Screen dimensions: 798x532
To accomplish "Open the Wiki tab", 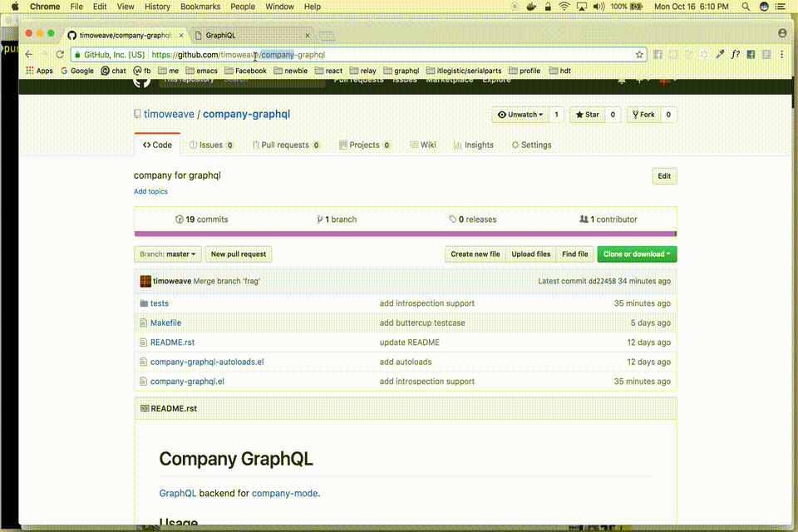I will point(423,145).
